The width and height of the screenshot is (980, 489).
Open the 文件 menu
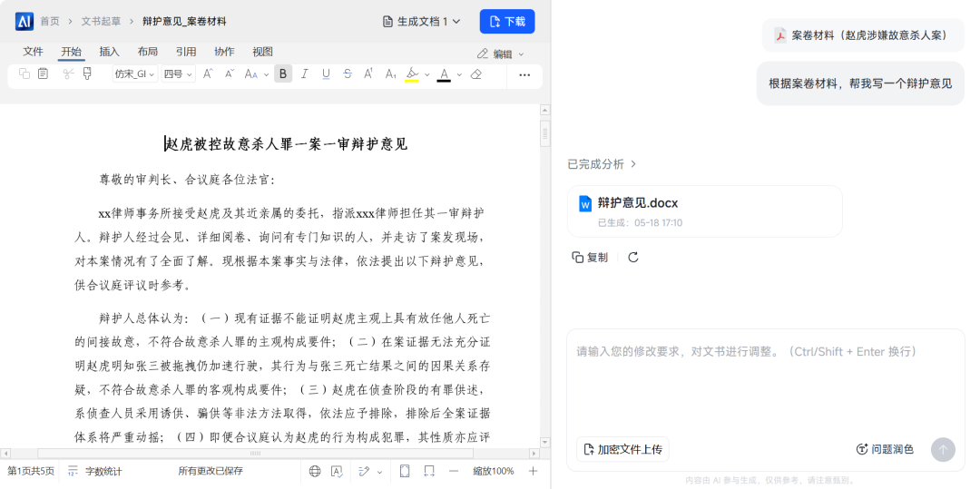[33, 52]
